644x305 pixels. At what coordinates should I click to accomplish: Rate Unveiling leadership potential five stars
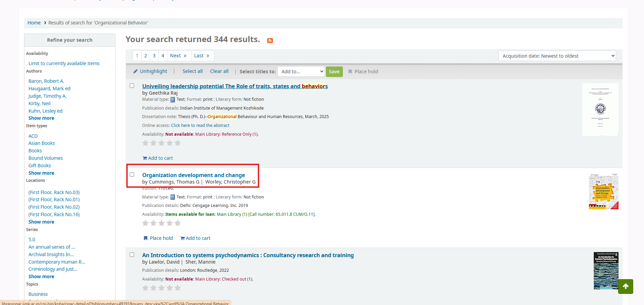tap(178, 143)
